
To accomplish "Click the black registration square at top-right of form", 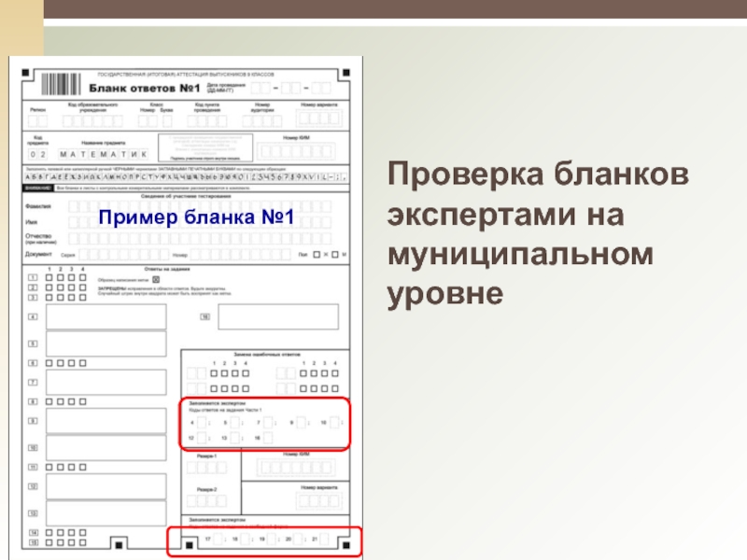I will (x=346, y=73).
